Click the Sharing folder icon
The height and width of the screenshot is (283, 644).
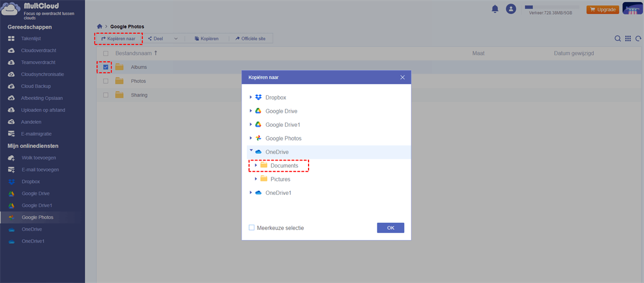tap(119, 95)
